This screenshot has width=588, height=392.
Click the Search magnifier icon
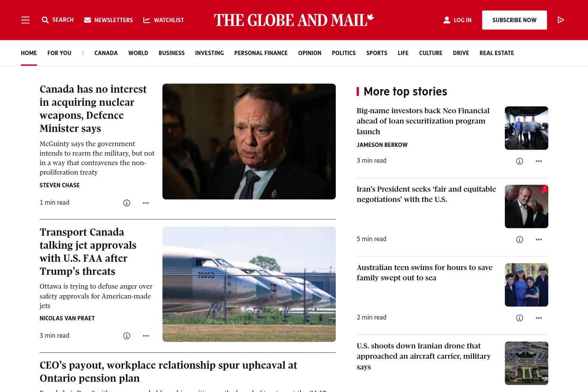tap(45, 20)
